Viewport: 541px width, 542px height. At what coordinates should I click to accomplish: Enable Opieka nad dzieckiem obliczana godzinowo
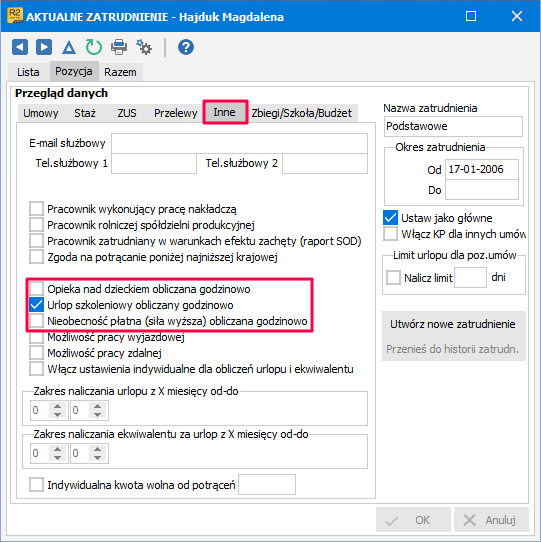(37, 289)
